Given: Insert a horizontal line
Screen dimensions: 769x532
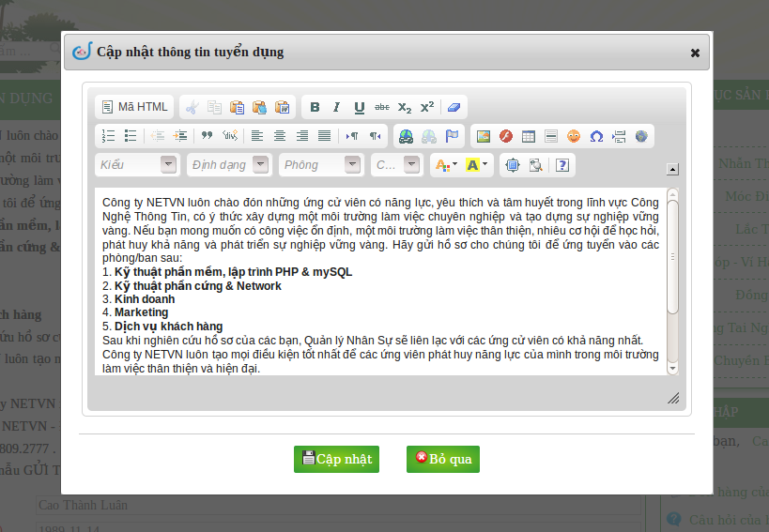Looking at the screenshot, I should click(551, 136).
